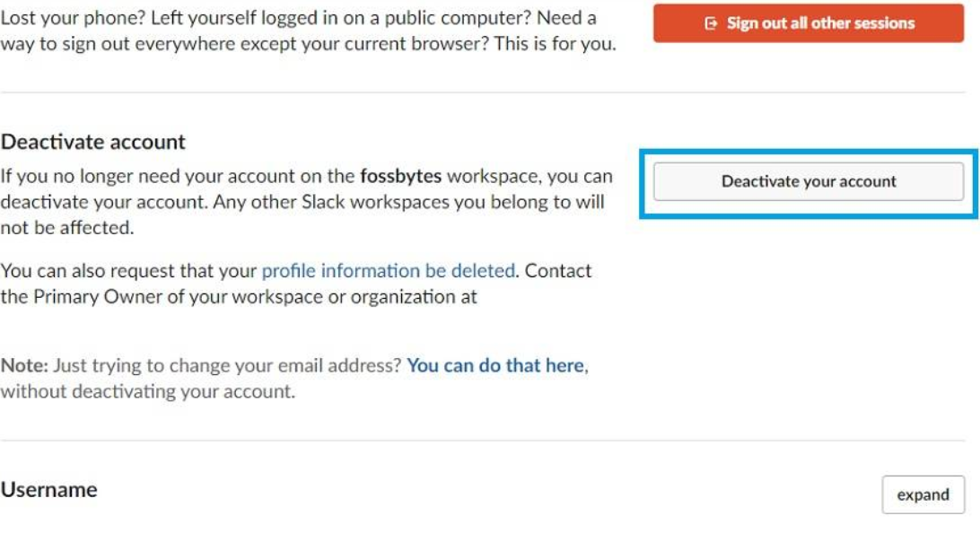Click the Deactivate account heading

tap(93, 142)
